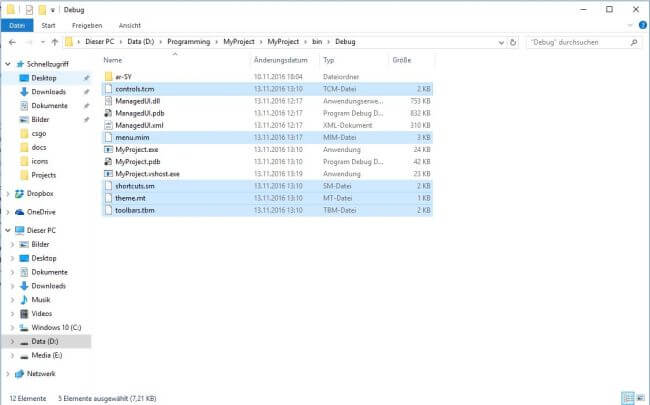The image size is (650, 405).
Task: Select the Musik note icon
Action: (24, 300)
